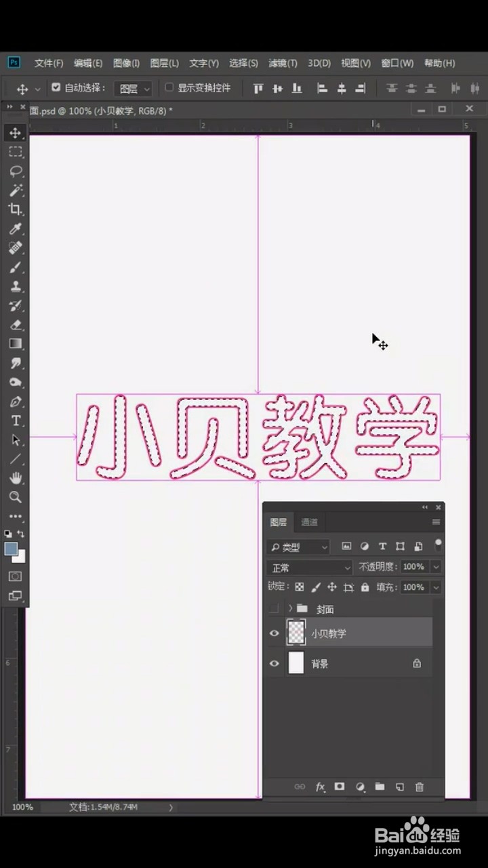Select the Line tool
Image resolution: width=488 pixels, height=868 pixels.
click(16, 459)
